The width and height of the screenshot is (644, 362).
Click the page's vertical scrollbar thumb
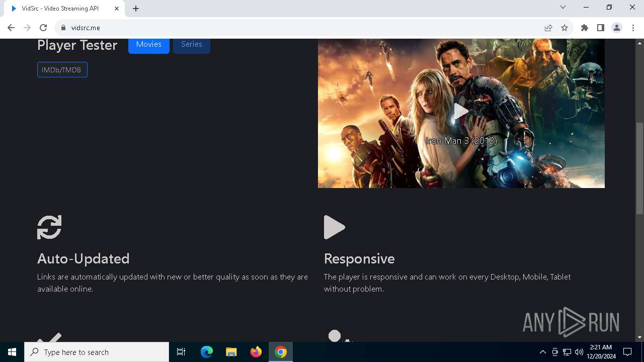click(639, 168)
